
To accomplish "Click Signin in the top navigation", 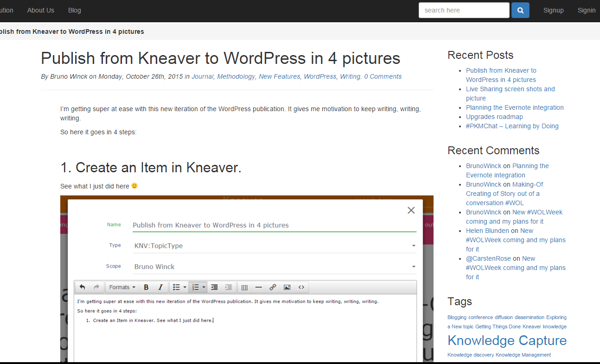I will coord(587,10).
